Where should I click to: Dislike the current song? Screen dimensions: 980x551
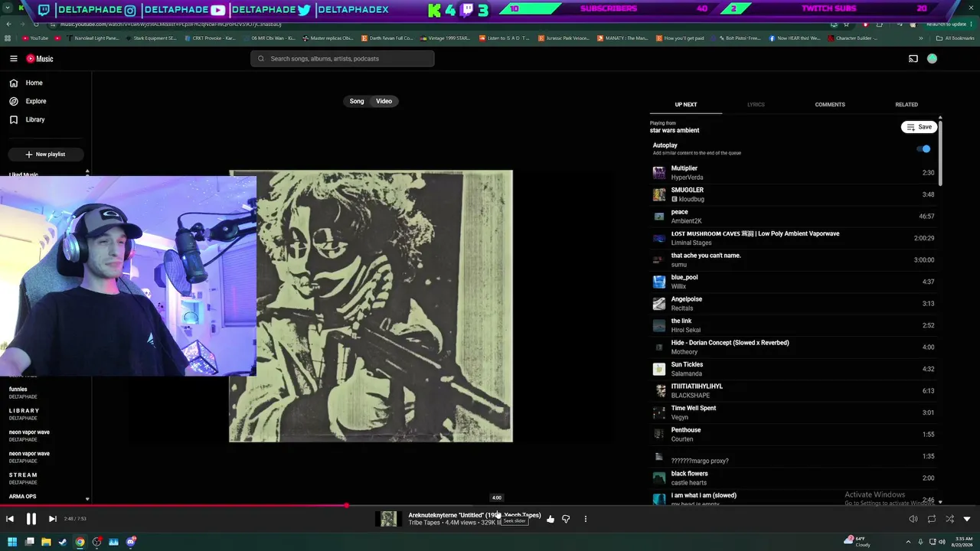click(x=566, y=519)
